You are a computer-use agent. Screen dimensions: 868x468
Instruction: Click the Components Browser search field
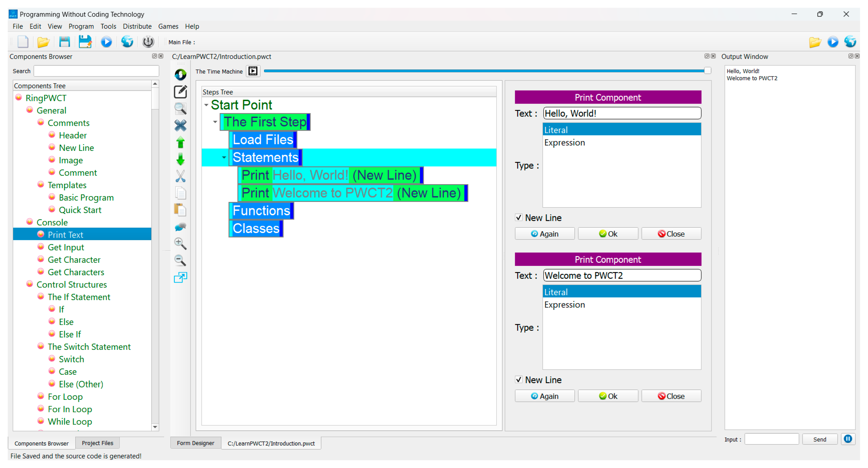(96, 71)
